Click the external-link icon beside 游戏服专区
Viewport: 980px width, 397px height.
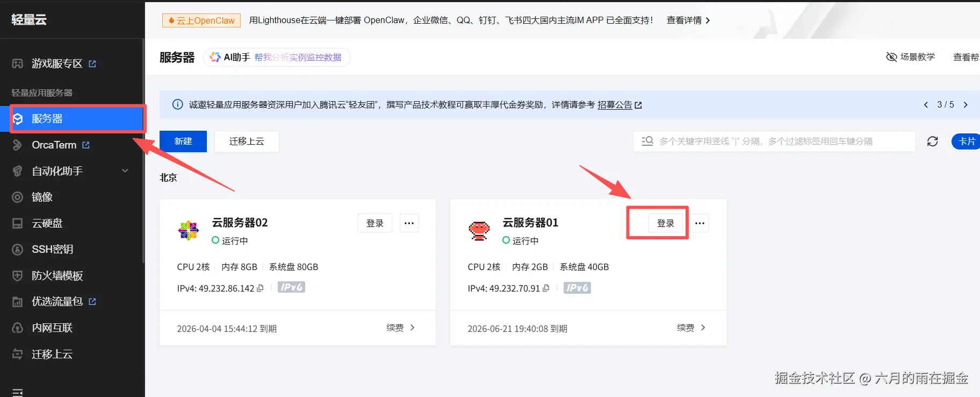pyautogui.click(x=92, y=63)
